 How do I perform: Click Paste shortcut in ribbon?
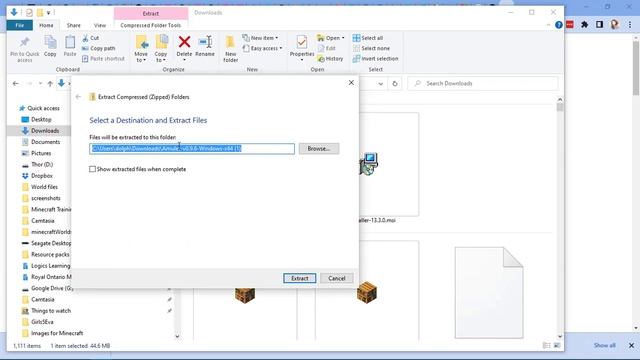coord(103,59)
